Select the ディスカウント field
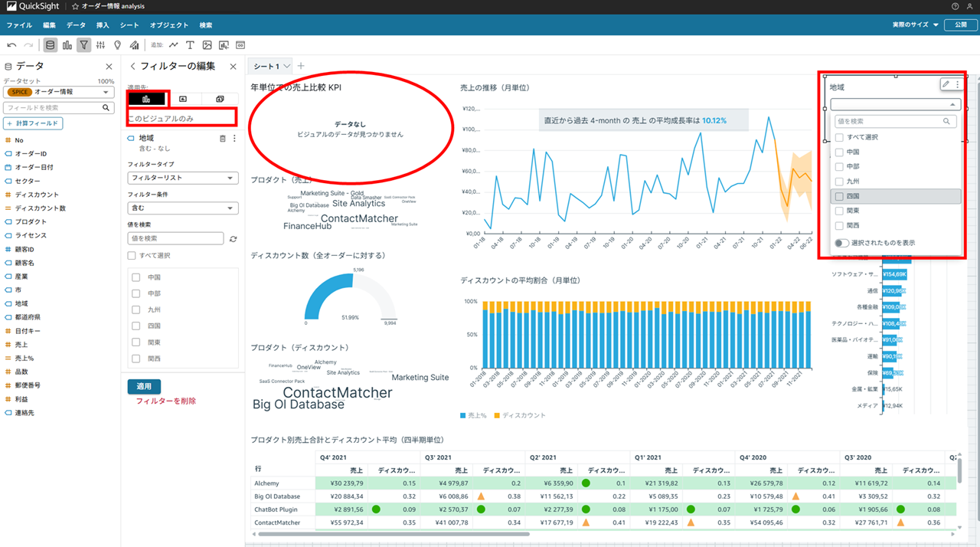 [37, 195]
